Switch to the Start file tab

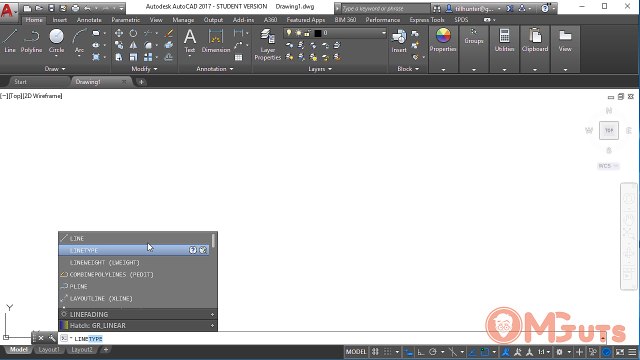point(20,82)
